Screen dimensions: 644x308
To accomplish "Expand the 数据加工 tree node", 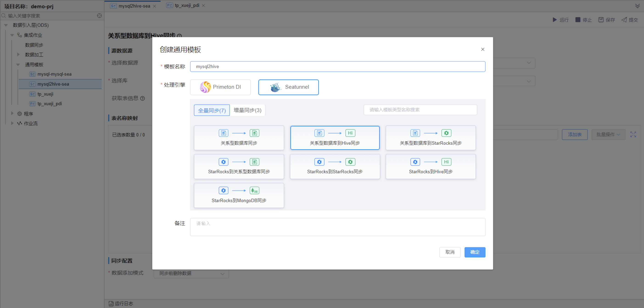I will (18, 55).
